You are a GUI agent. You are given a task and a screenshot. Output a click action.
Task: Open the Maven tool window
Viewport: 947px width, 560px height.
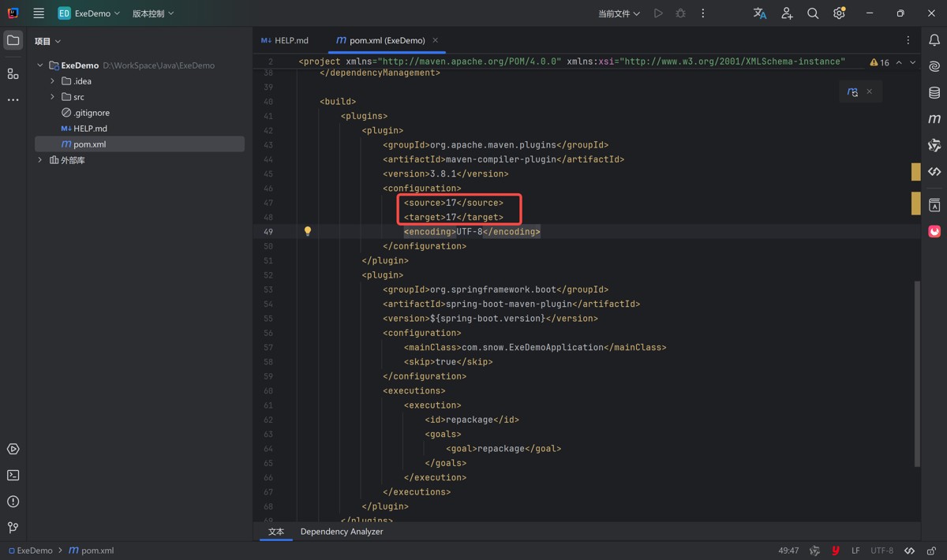(x=934, y=119)
